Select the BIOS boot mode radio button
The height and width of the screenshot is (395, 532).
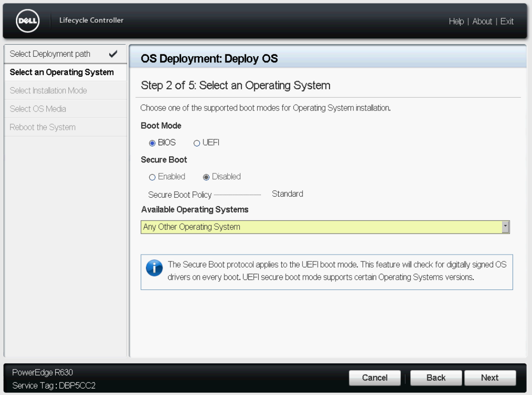point(152,143)
